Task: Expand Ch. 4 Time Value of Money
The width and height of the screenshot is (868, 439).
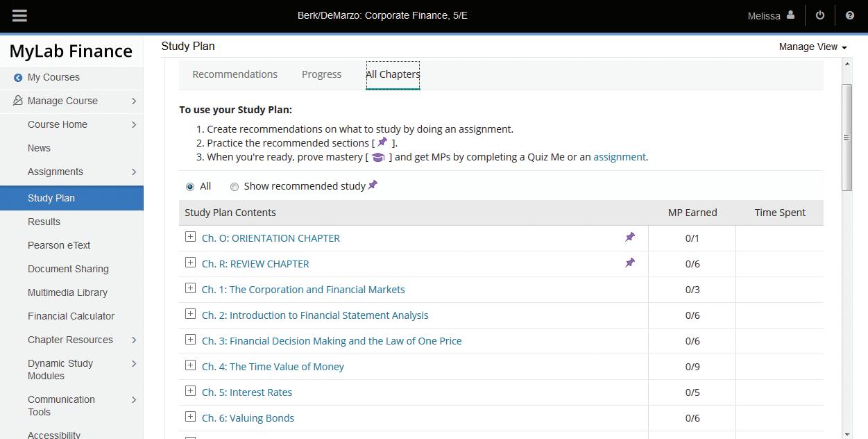Action: (190, 365)
